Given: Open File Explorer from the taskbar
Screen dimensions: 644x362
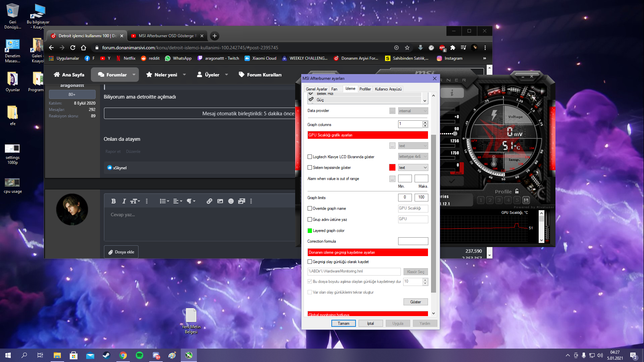Looking at the screenshot, I should click(x=57, y=355).
